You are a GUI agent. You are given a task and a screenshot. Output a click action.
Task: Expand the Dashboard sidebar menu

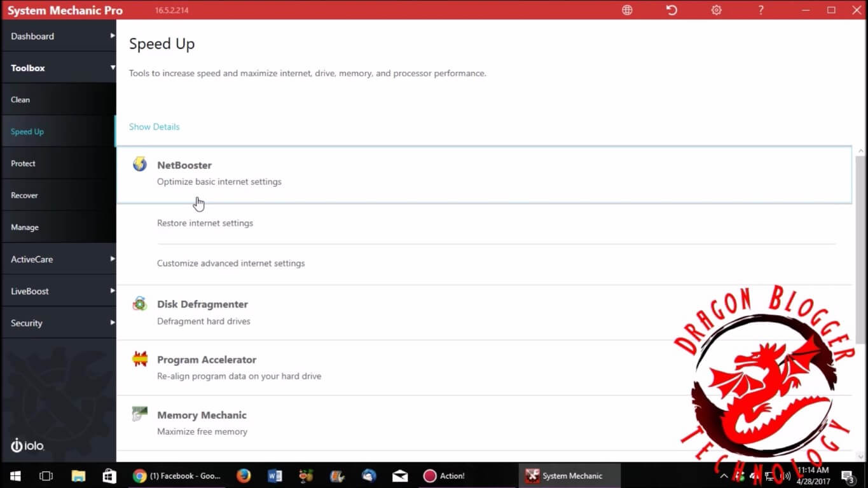click(59, 36)
